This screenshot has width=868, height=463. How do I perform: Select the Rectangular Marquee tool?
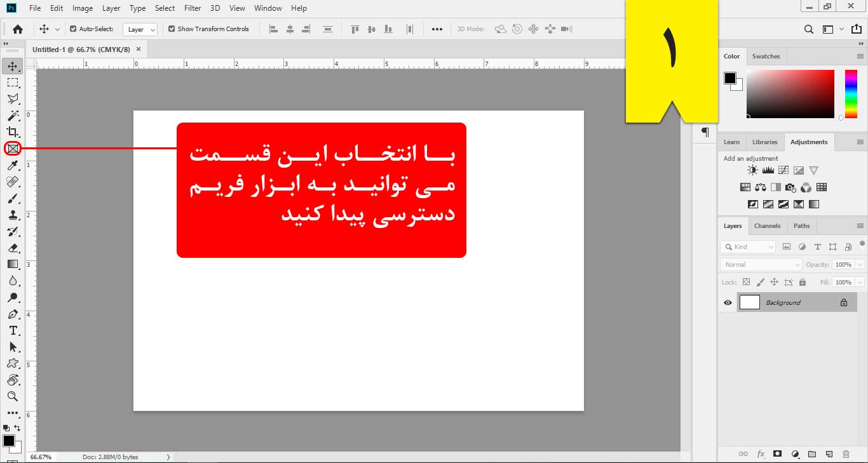click(x=13, y=83)
